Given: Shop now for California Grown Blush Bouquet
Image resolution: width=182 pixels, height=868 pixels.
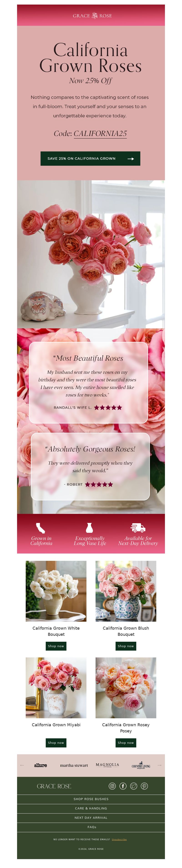Looking at the screenshot, I should (x=126, y=646).
